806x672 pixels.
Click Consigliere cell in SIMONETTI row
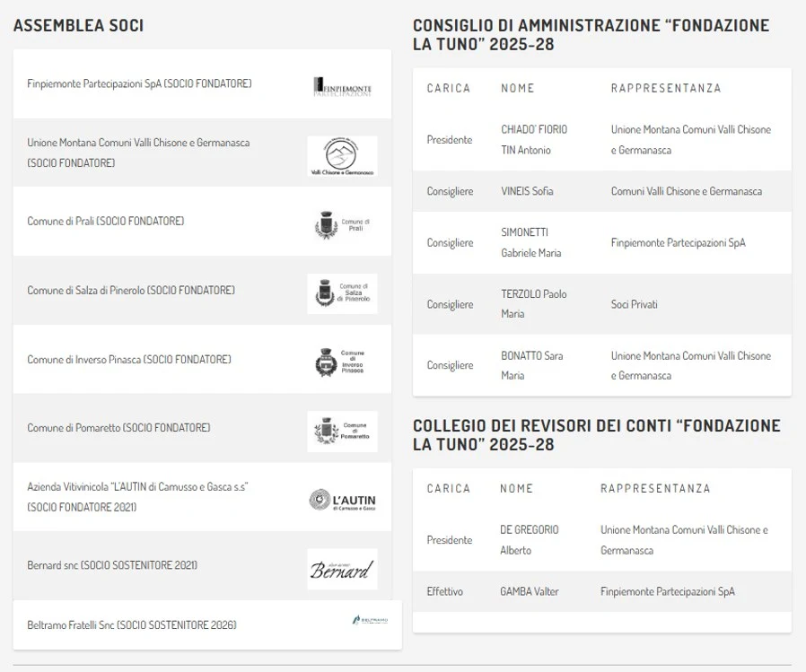[450, 242]
